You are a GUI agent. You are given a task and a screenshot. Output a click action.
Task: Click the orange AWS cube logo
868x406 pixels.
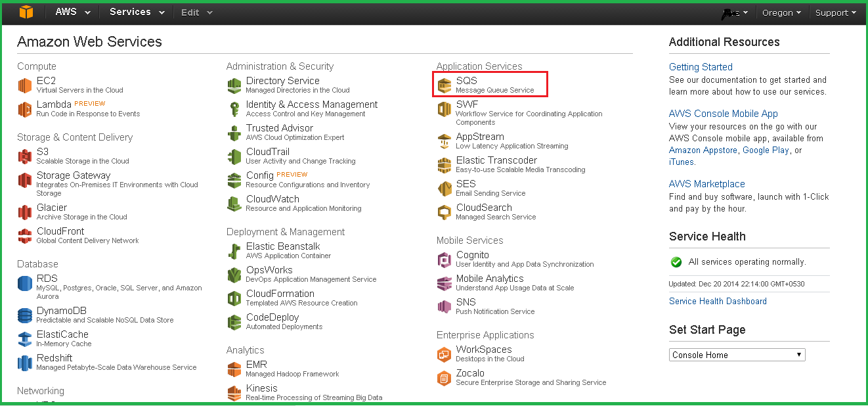coord(26,12)
